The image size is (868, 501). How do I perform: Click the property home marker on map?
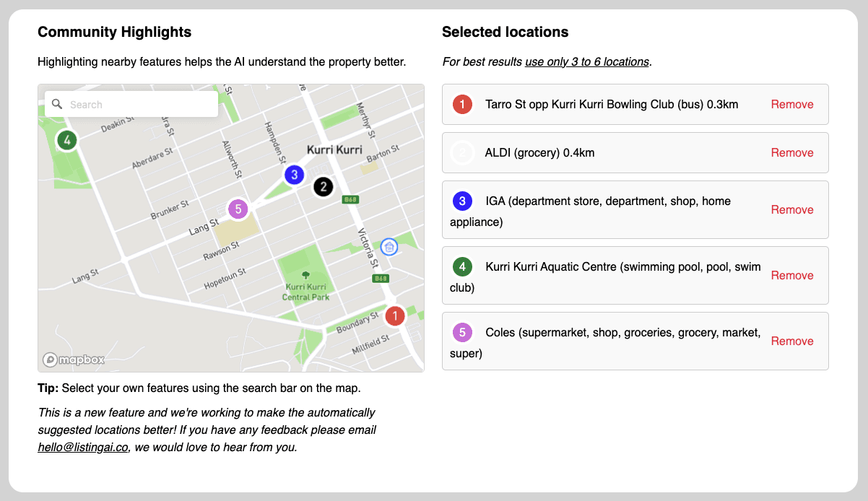389,247
